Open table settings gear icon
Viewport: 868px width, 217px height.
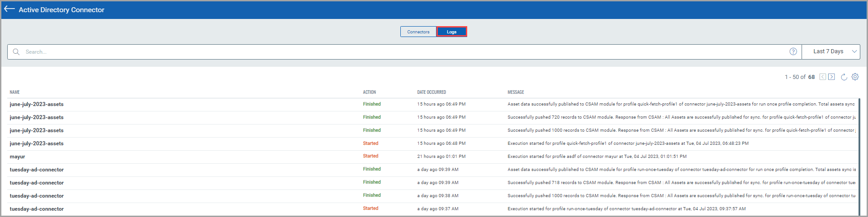(x=855, y=77)
